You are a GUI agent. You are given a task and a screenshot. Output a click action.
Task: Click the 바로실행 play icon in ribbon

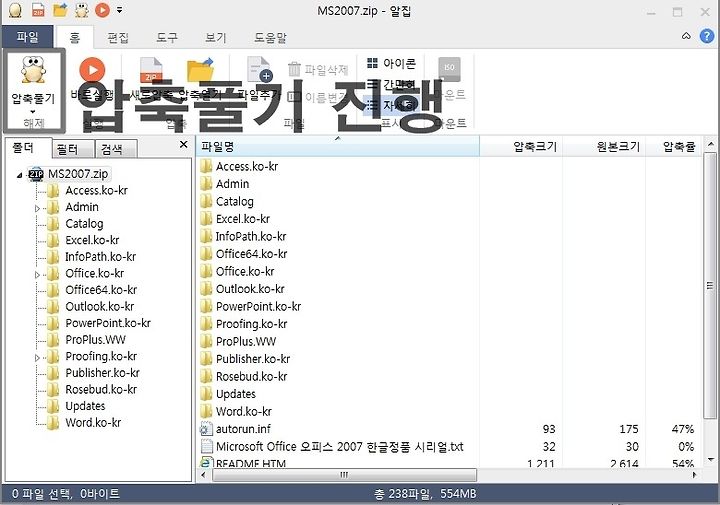coord(92,70)
